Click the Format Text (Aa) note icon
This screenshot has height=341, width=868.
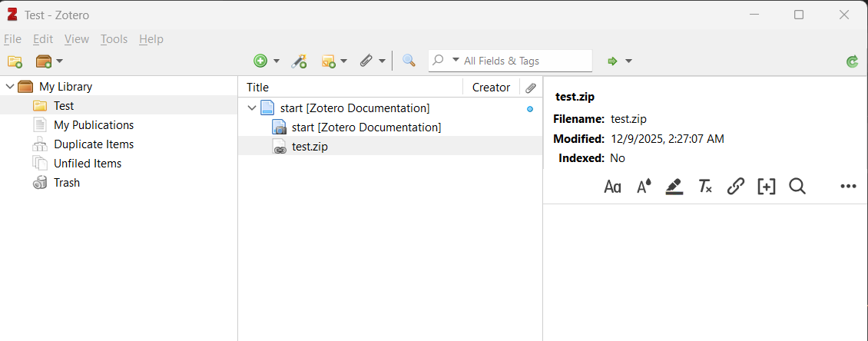tap(612, 187)
